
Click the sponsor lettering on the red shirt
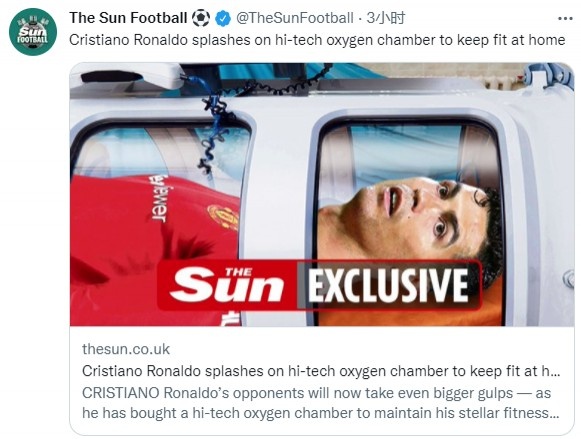pos(159,199)
